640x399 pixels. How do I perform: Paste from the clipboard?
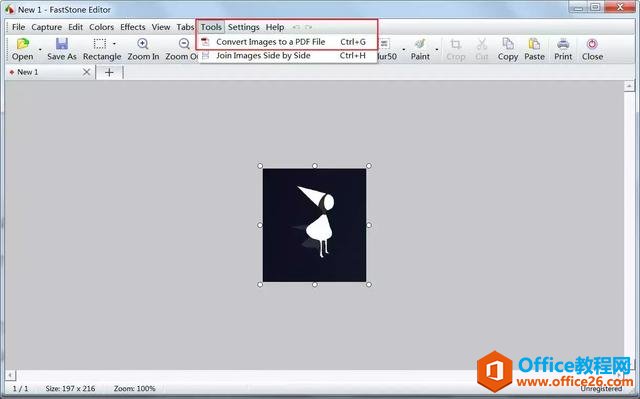[x=534, y=49]
